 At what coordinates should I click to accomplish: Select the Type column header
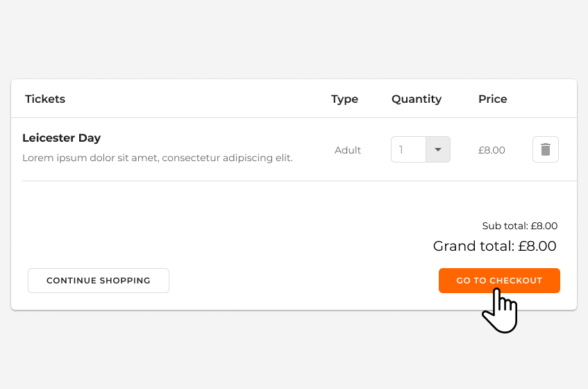pos(344,99)
